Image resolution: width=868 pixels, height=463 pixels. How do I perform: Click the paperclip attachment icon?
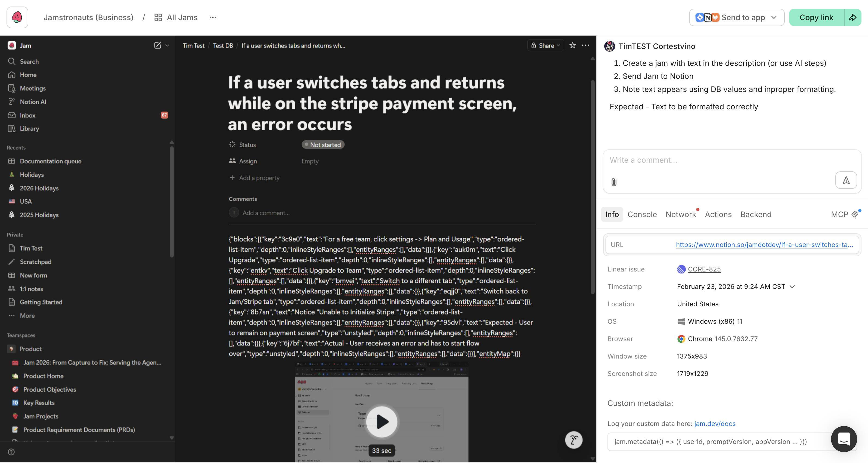point(613,182)
